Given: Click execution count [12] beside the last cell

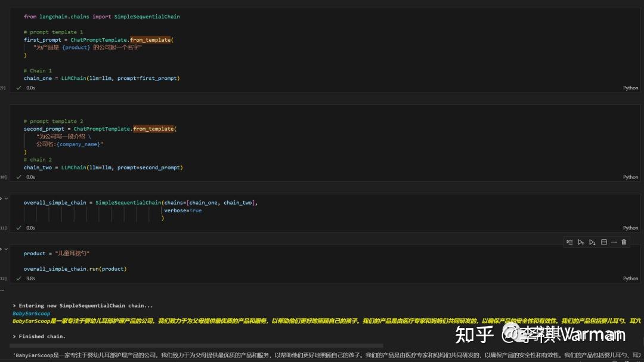Looking at the screenshot, I should pos(2,278).
